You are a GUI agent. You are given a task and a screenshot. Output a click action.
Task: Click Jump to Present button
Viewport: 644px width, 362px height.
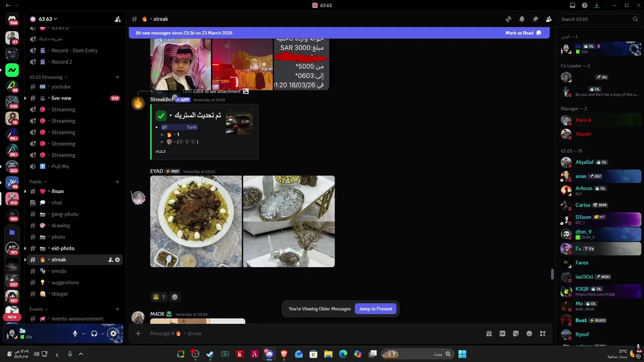coord(375,309)
